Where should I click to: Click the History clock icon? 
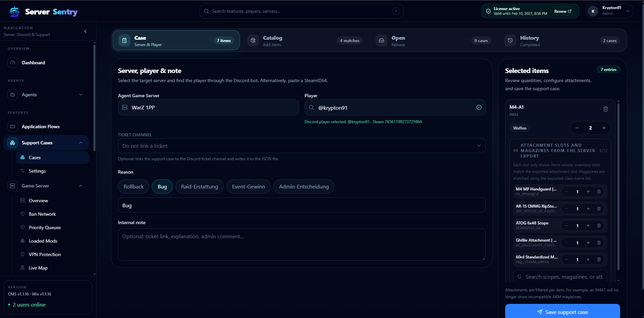pyautogui.click(x=510, y=40)
